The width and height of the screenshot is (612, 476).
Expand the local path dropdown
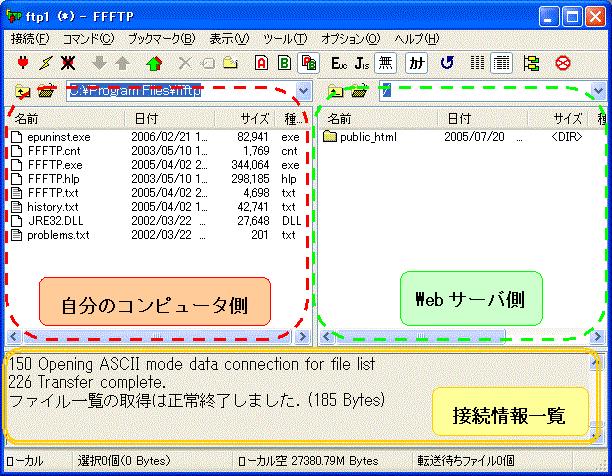(x=304, y=91)
